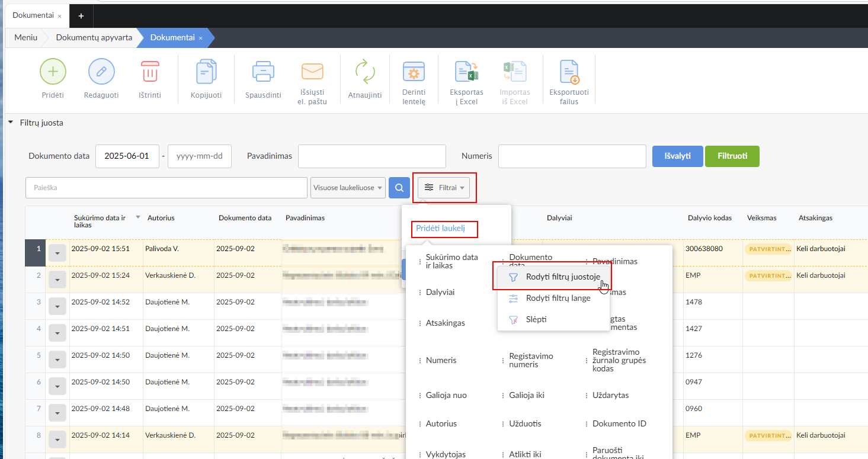
Task: Open Derinti lentelę table settings icon
Action: point(414,72)
